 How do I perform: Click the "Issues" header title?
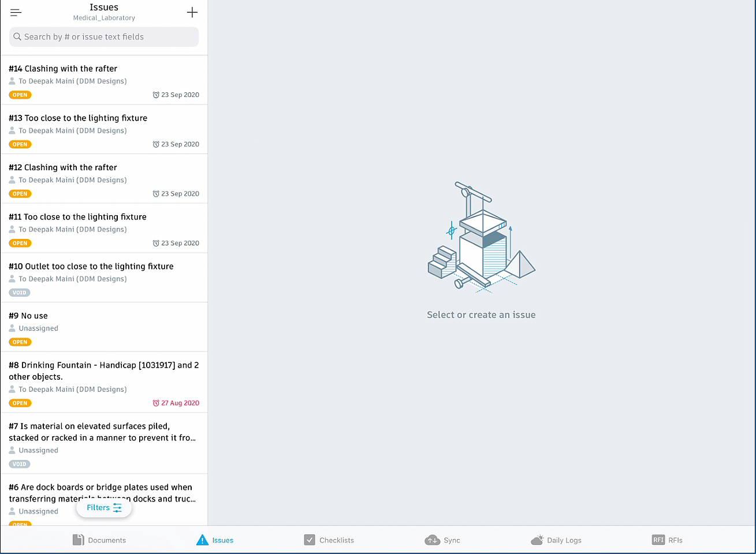[104, 7]
